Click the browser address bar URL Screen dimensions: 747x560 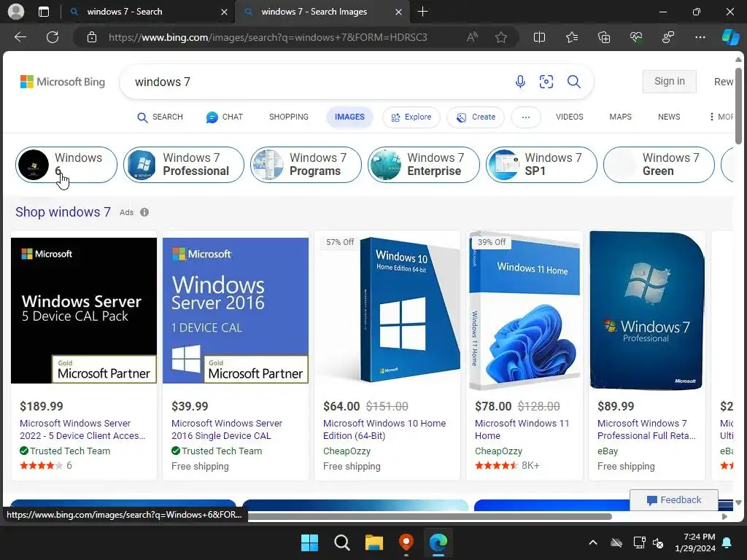pyautogui.click(x=268, y=37)
